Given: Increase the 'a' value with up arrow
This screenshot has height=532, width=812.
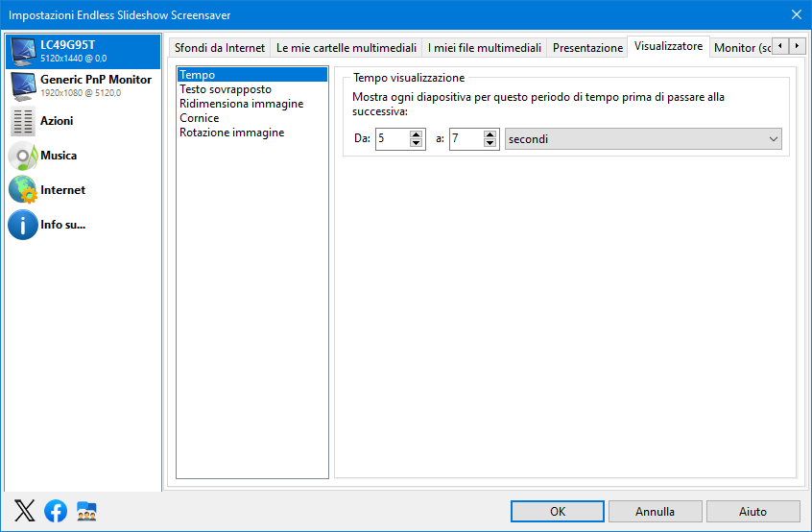Looking at the screenshot, I should [490, 134].
